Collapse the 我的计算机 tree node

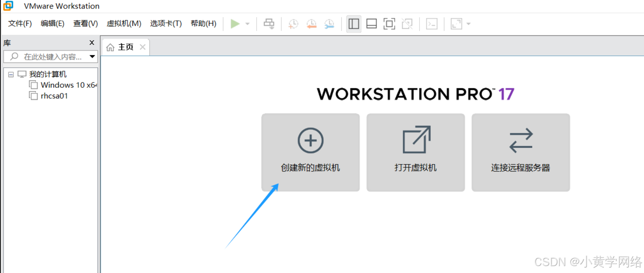[11, 74]
